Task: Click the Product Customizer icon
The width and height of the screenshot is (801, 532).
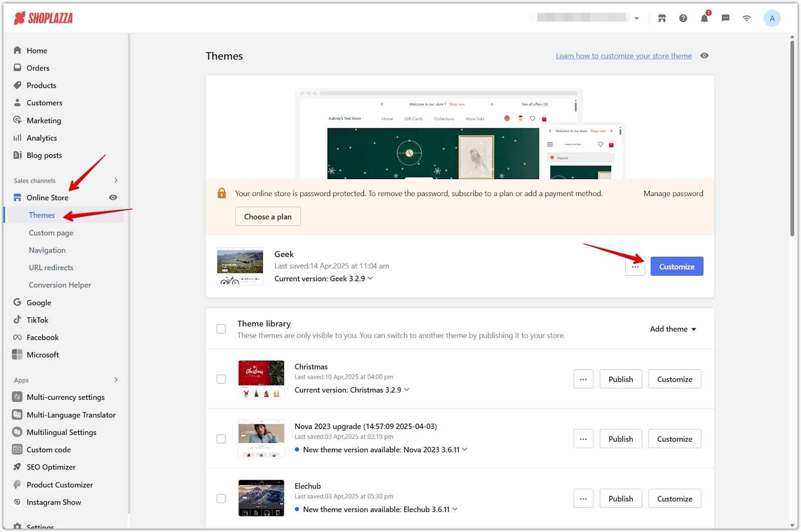Action: coord(18,484)
